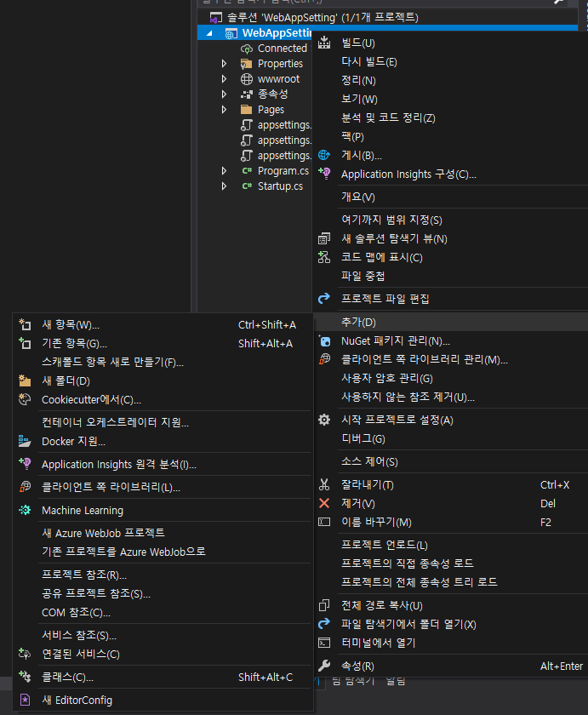Screen dimensions: 588x715
Task: Click the red 제거 X icon
Action: point(324,503)
